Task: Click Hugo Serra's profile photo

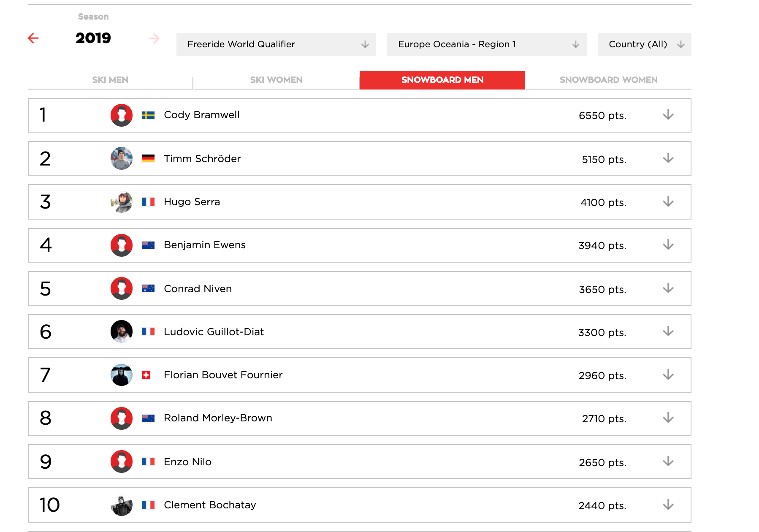Action: [122, 202]
